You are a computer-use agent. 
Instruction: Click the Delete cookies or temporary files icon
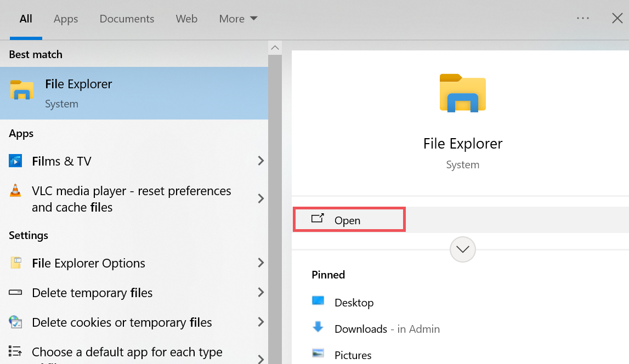[15, 322]
